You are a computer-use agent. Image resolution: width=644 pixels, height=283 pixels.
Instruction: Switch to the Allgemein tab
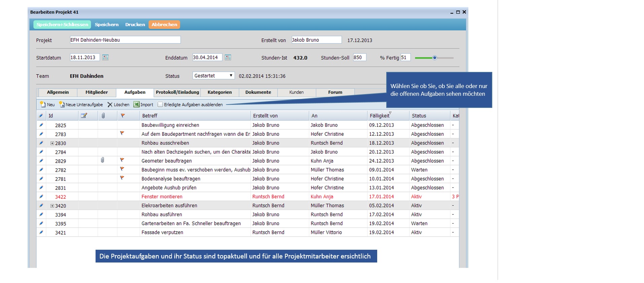click(x=58, y=92)
